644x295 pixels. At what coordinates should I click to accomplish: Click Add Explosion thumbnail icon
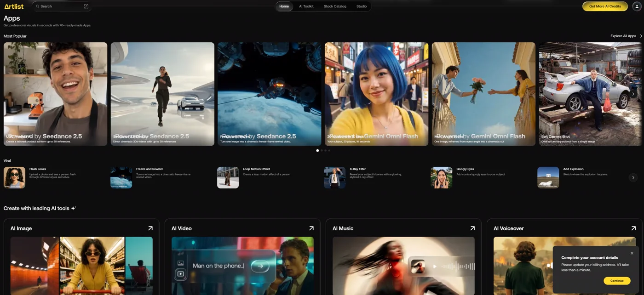548,177
